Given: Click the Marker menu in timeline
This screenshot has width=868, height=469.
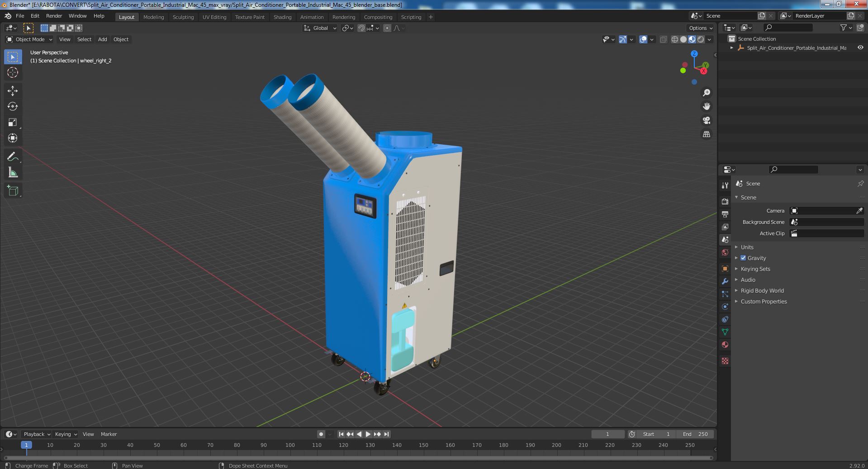Looking at the screenshot, I should (109, 434).
